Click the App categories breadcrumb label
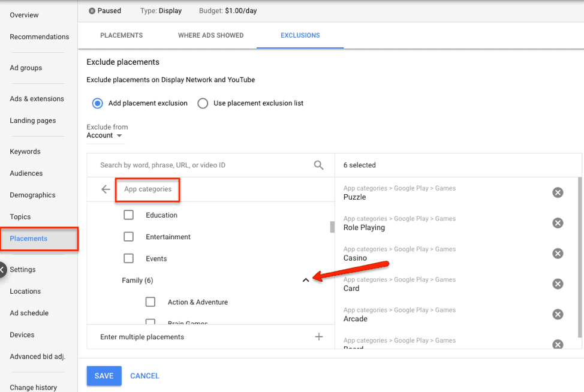Viewport: 584px width, 392px height. pos(148,189)
